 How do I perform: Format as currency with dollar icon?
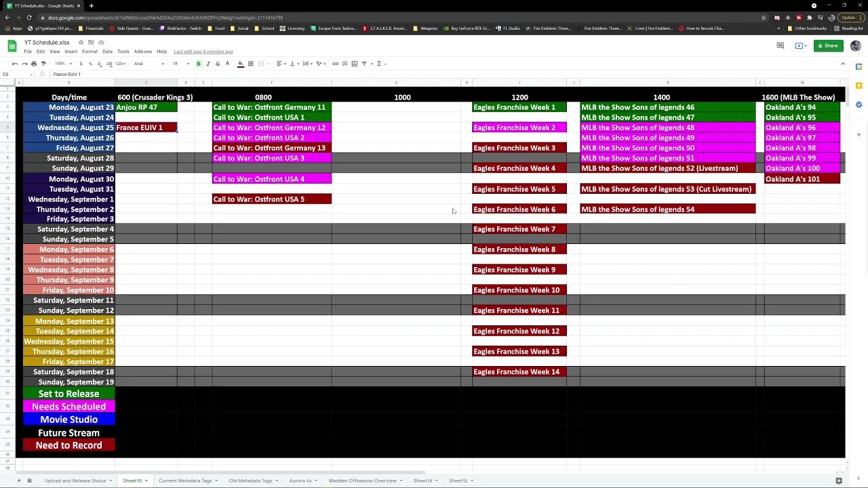(x=81, y=64)
